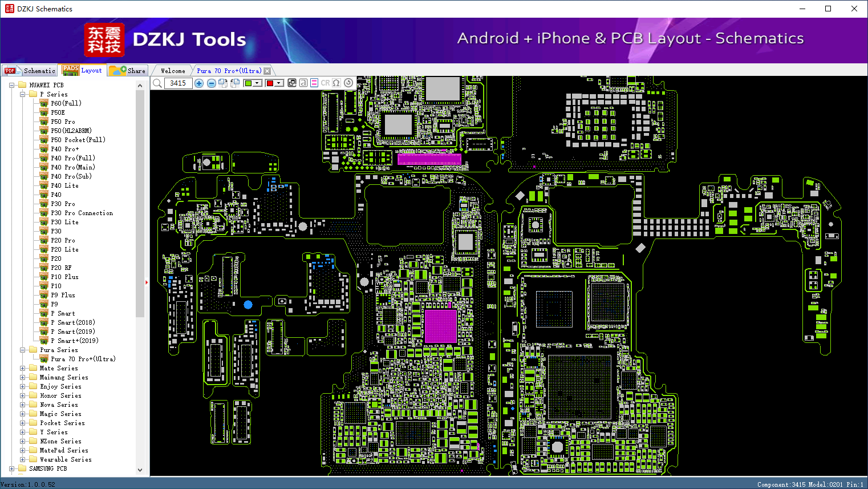Viewport: 868px width, 489px height.
Task: Click the circular refresh arrow icon
Action: click(348, 83)
